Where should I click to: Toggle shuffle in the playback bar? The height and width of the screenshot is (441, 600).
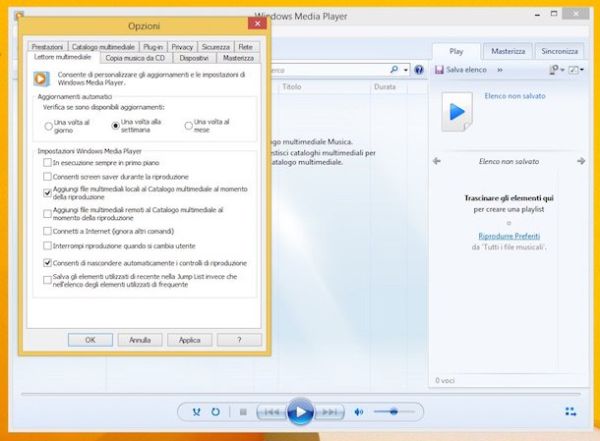point(196,411)
